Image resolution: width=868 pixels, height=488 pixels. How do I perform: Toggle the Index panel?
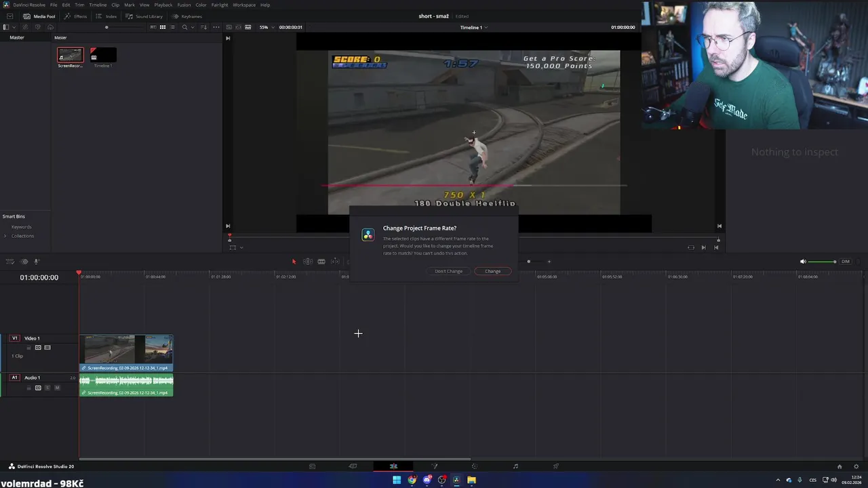pyautogui.click(x=106, y=16)
